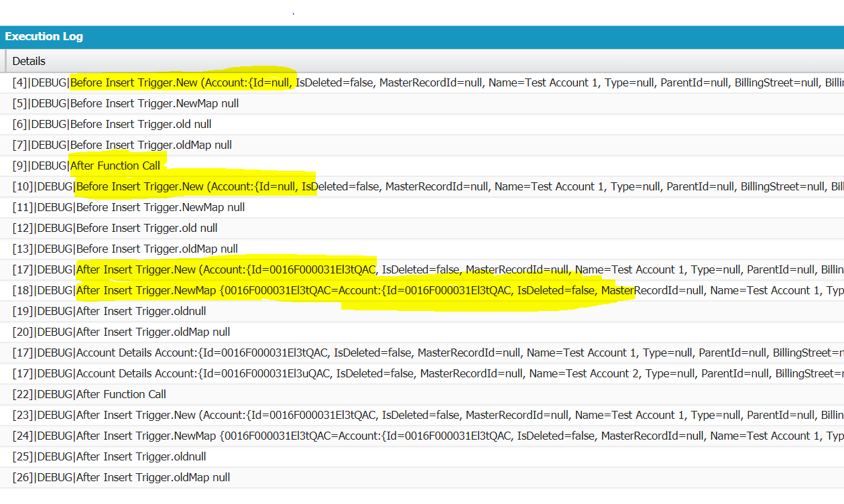Select log line [12] Before Insert Trigger.old null
This screenshot has width=844, height=504.
pos(115,229)
